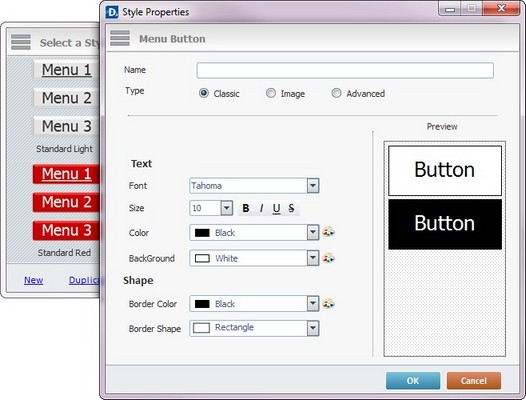Open color palette for text Color
Viewport: 526px width, 400px height.
(x=329, y=232)
